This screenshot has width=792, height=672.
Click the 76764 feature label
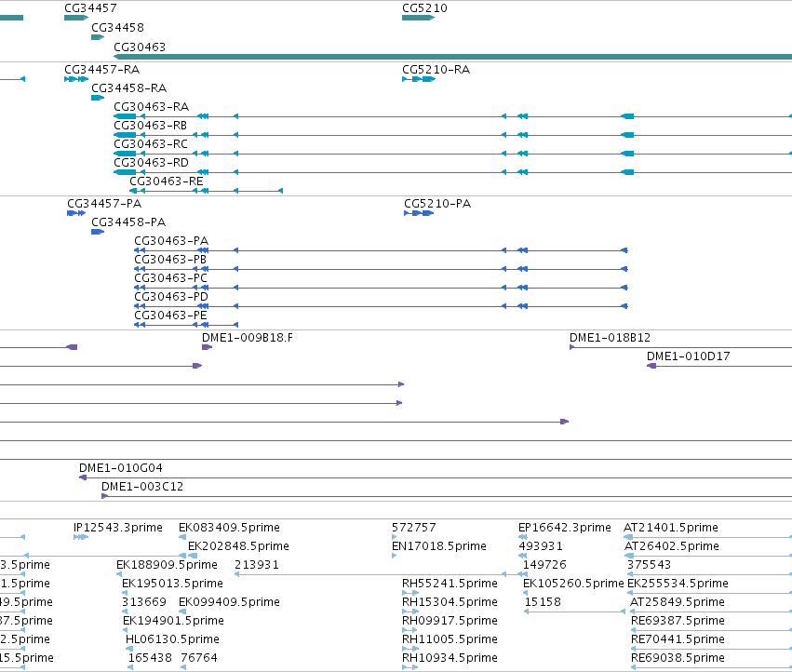tap(199, 658)
